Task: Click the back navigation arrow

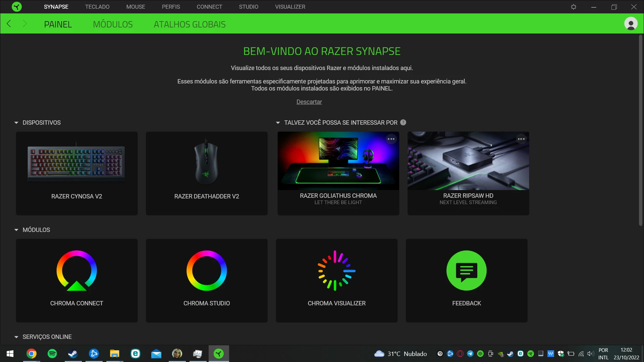Action: (9, 24)
